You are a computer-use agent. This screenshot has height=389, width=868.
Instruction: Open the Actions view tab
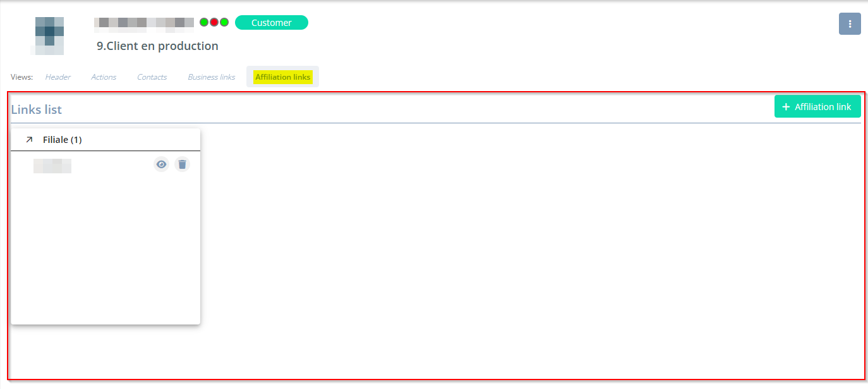[104, 77]
